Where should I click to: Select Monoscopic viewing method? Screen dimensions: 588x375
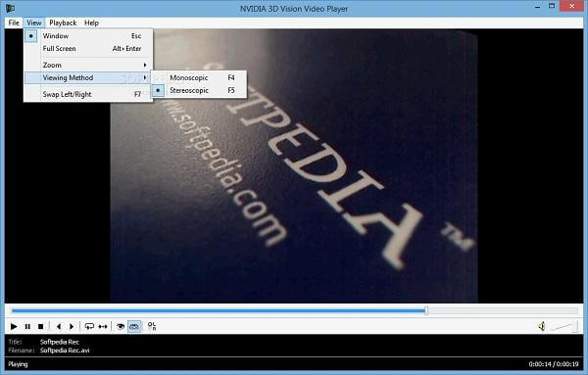coord(199,78)
